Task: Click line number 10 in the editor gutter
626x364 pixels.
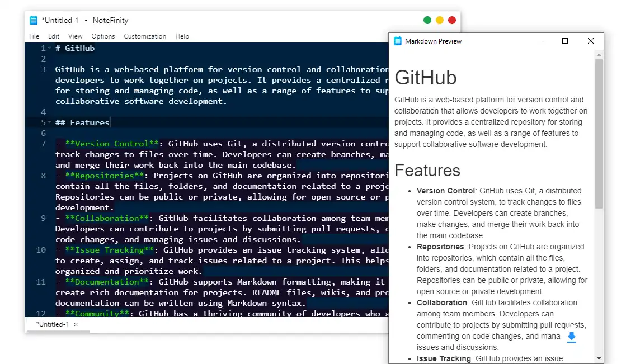Action: click(x=41, y=250)
